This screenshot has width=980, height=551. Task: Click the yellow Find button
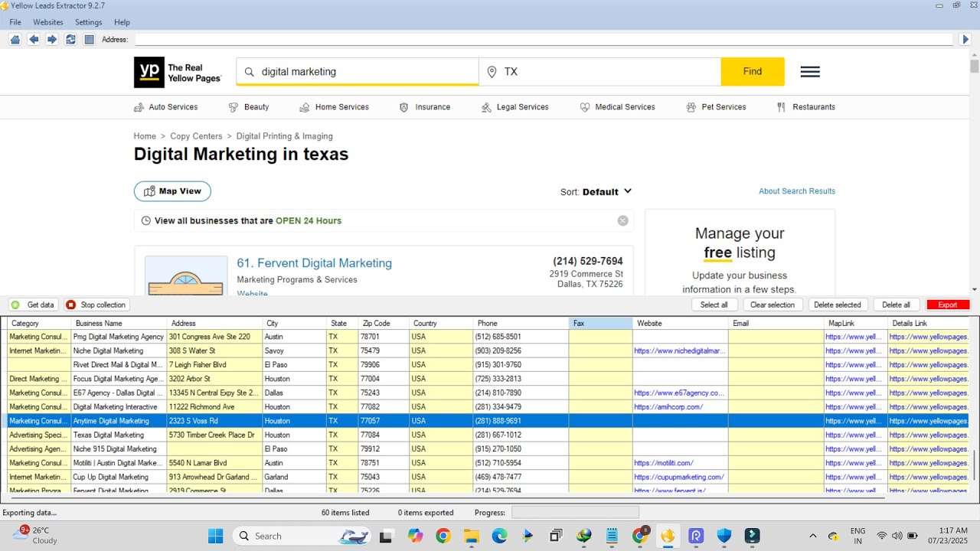[753, 72]
